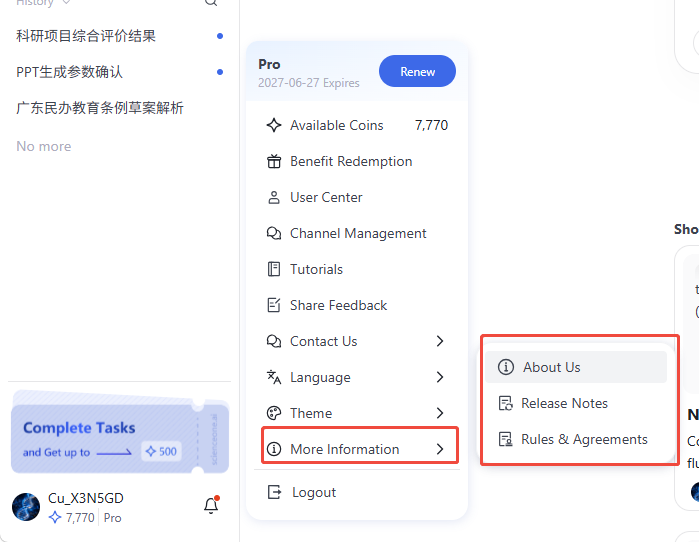Click the Logout door icon

274,492
